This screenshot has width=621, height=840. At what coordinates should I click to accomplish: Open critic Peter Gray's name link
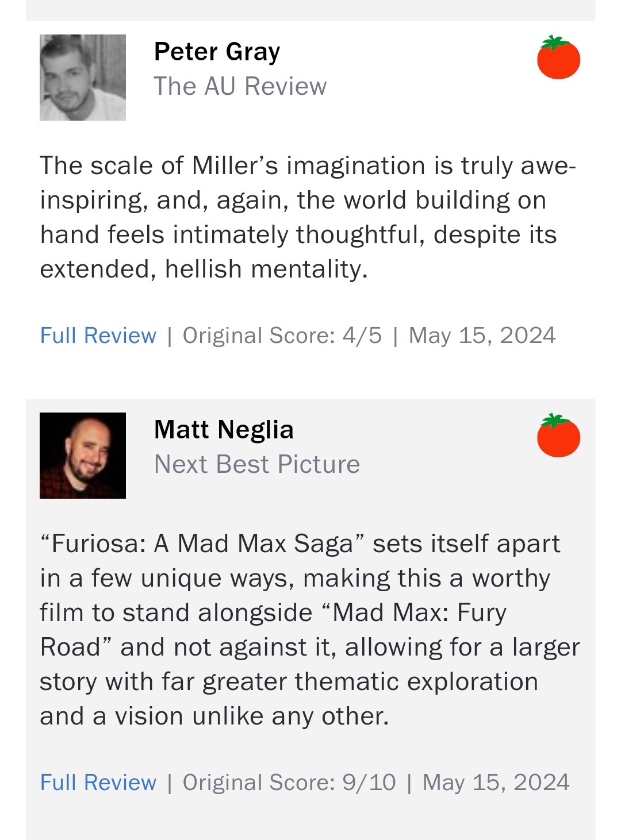click(x=217, y=52)
